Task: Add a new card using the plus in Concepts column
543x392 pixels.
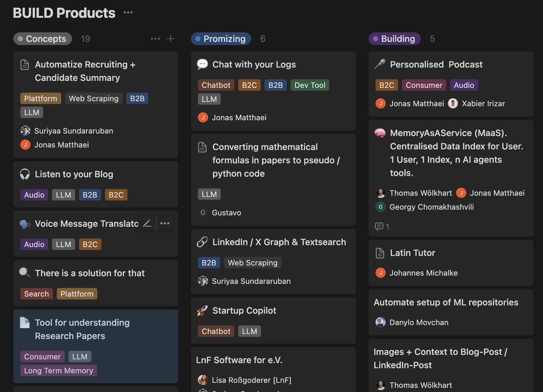Action: [171, 38]
